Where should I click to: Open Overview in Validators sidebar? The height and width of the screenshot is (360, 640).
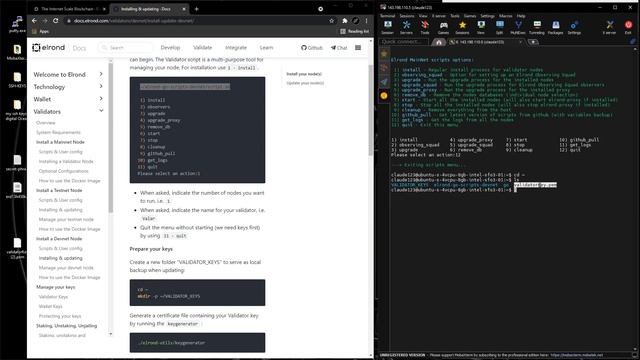tap(46, 122)
